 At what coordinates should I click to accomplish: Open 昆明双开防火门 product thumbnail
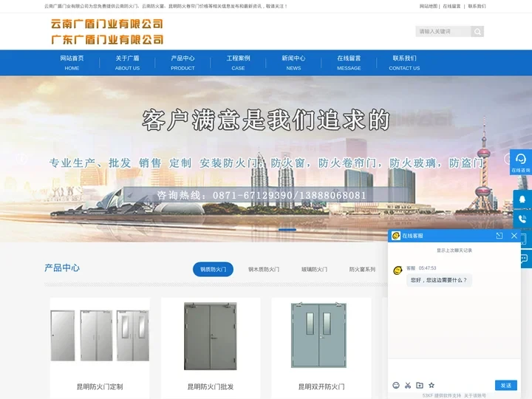pos(318,335)
